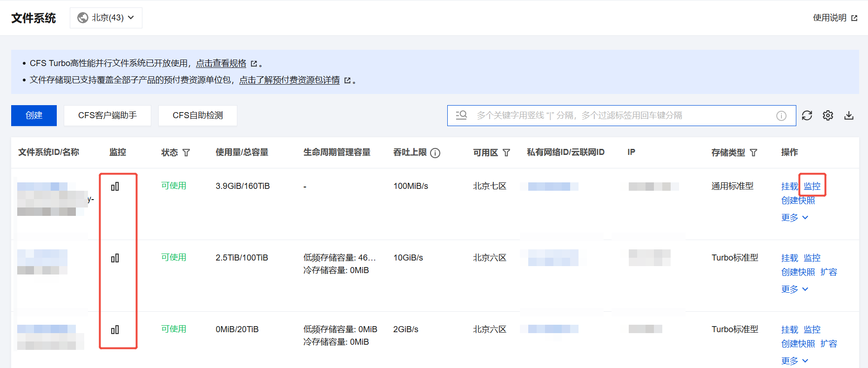The image size is (868, 368).
Task: Open CFS客户端助手
Action: click(108, 115)
